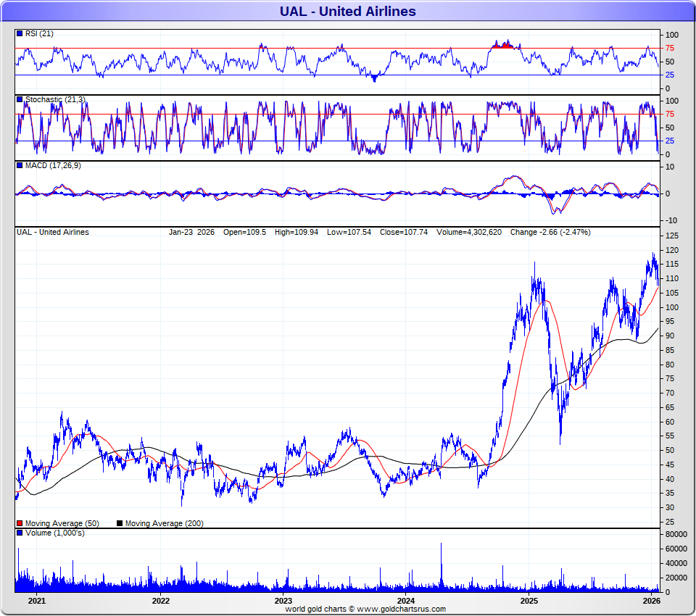696x616 pixels.
Task: Click the blue Volume legend square
Action: (20, 533)
